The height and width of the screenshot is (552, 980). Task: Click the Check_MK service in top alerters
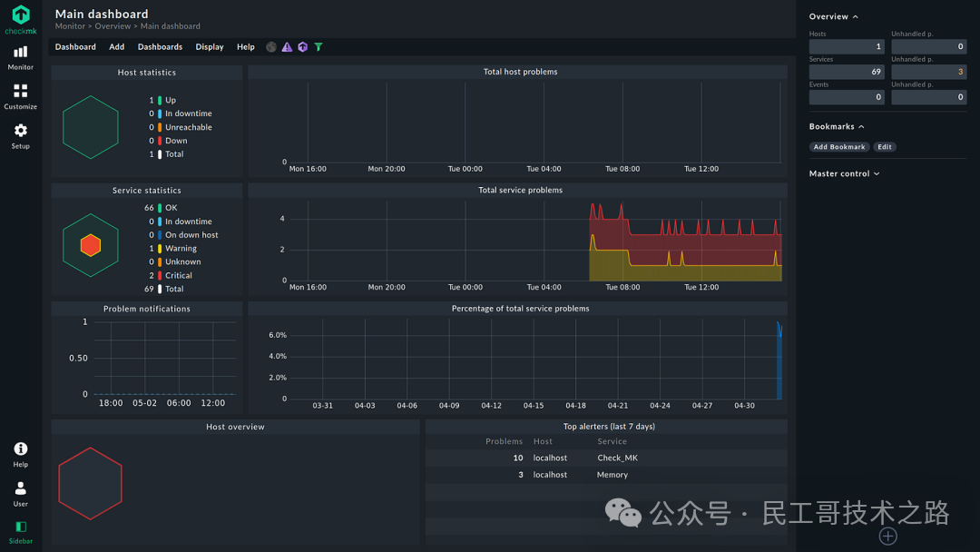618,458
